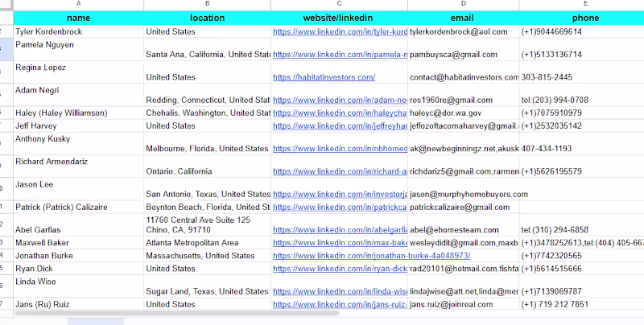Screen dimensions: 644x325
Task: Select the cell 'Tyler Kordenbrock'
Action: point(78,31)
